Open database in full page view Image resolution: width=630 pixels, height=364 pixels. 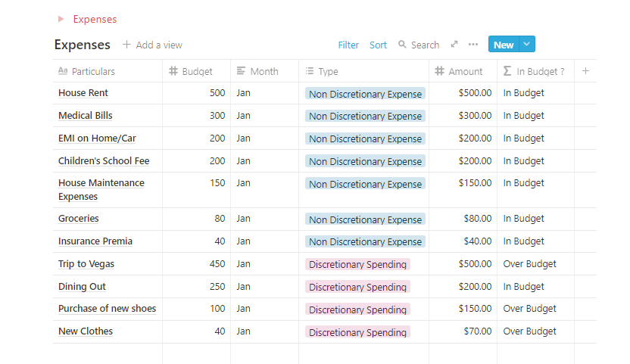point(454,45)
